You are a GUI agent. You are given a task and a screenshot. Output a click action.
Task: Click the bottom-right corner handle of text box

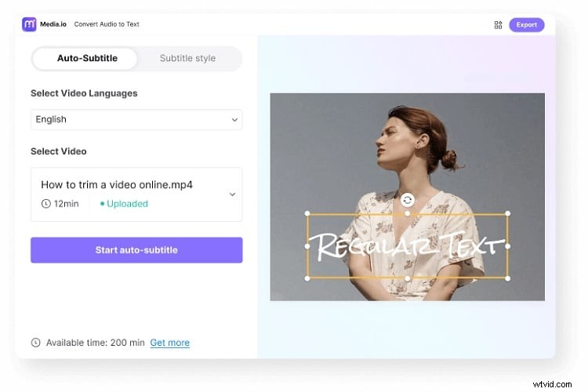(507, 279)
